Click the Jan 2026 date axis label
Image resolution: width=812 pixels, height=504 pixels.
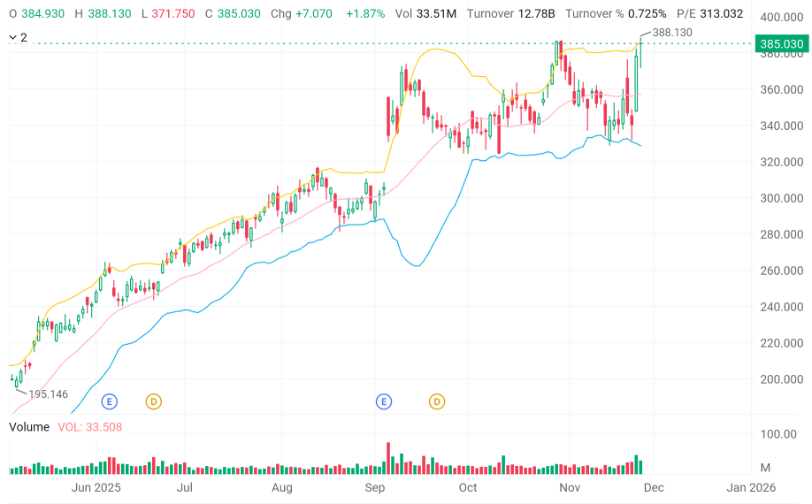tap(751, 487)
